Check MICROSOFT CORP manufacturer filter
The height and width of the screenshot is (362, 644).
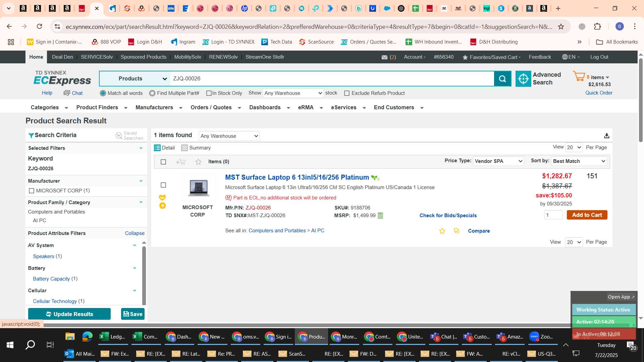point(32,191)
